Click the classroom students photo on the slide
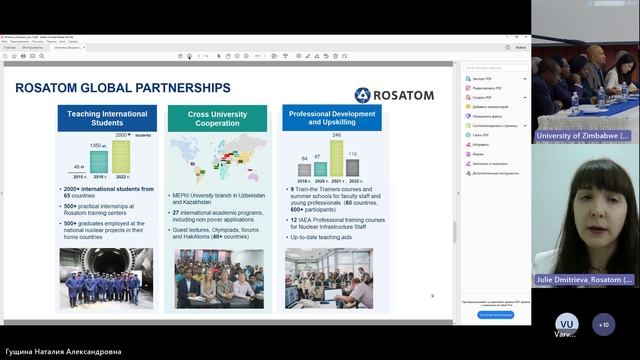This screenshot has height=360, width=640. coord(219,279)
